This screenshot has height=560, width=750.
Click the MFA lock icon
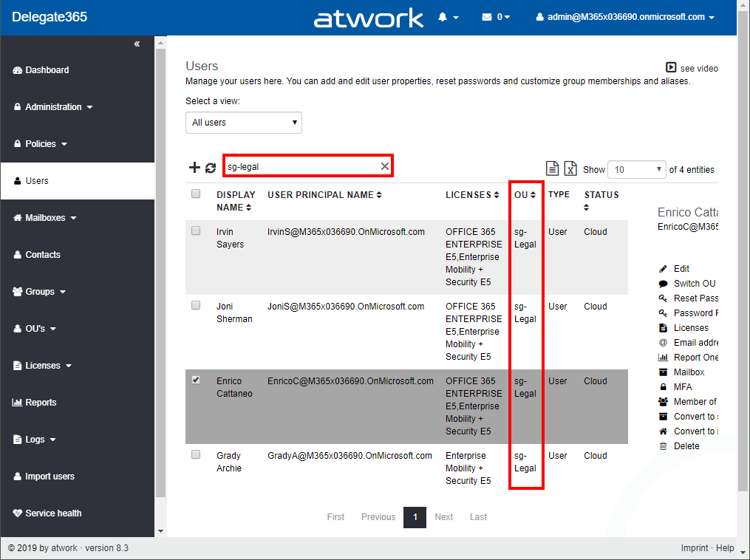click(663, 387)
